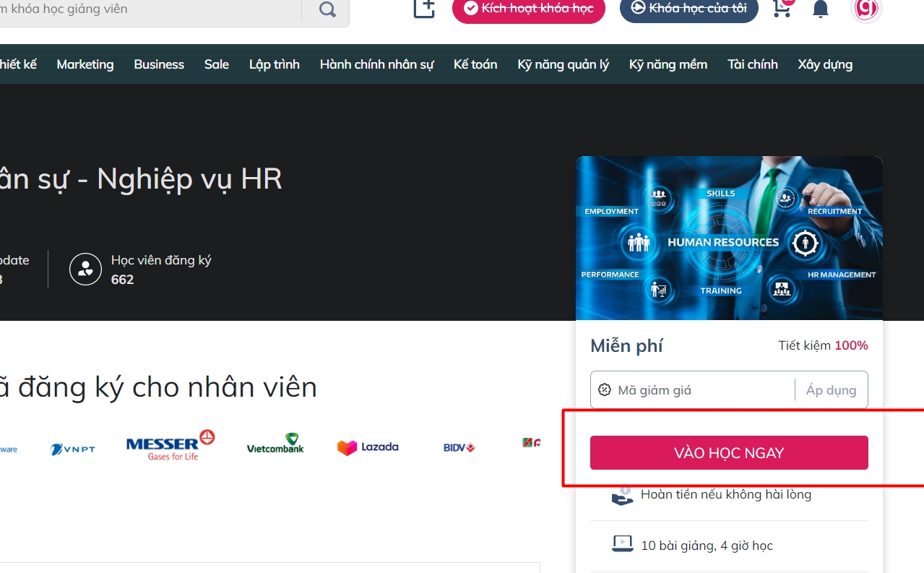Open the Marketing category
924x573 pixels.
click(x=85, y=64)
